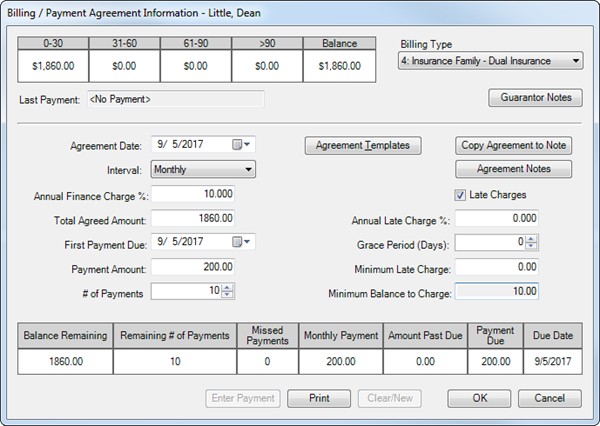Viewport: 600px width, 426px height.
Task: Click the Agreement Date field
Action: (x=190, y=144)
